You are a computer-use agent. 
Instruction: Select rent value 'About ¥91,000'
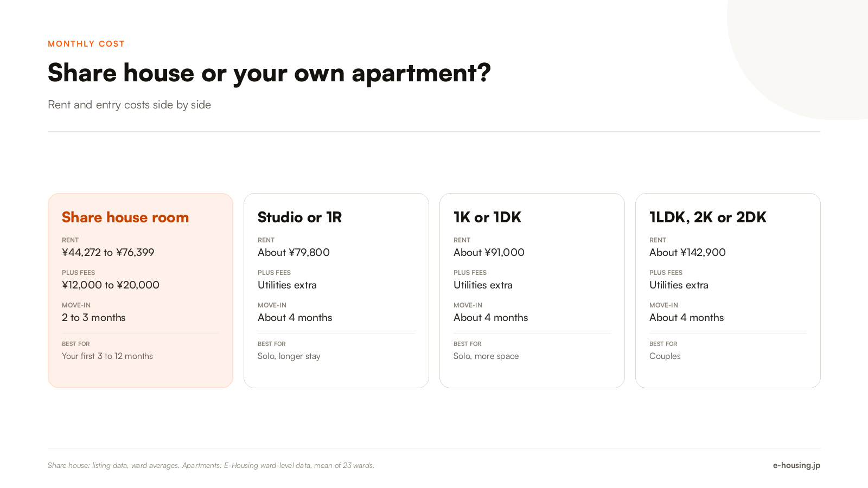coord(489,252)
